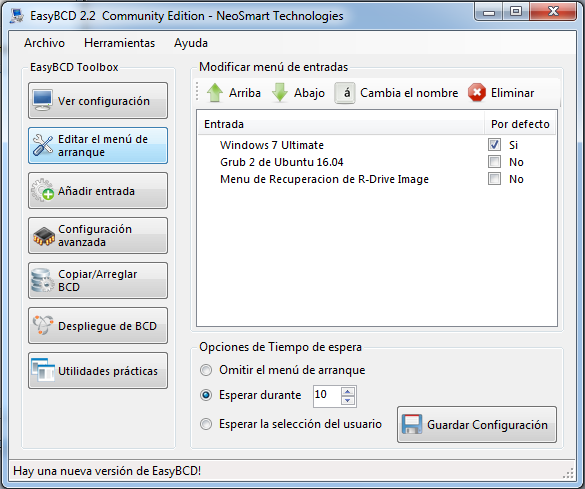The image size is (585, 489).
Task: Click the new EasyBCD version status message
Action: (x=107, y=471)
